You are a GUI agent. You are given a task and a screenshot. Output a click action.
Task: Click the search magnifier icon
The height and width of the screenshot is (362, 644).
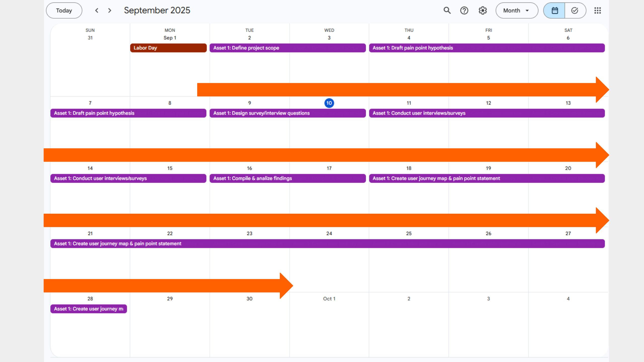pos(447,11)
